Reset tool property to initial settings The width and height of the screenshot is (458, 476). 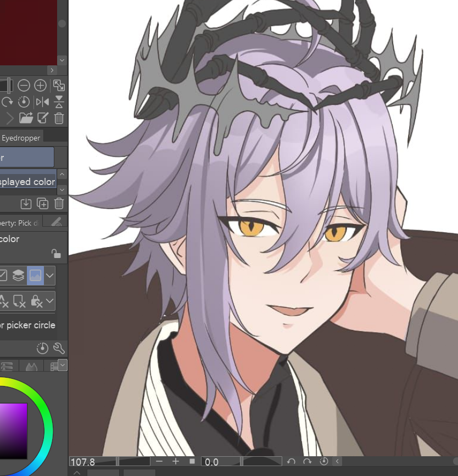point(42,348)
